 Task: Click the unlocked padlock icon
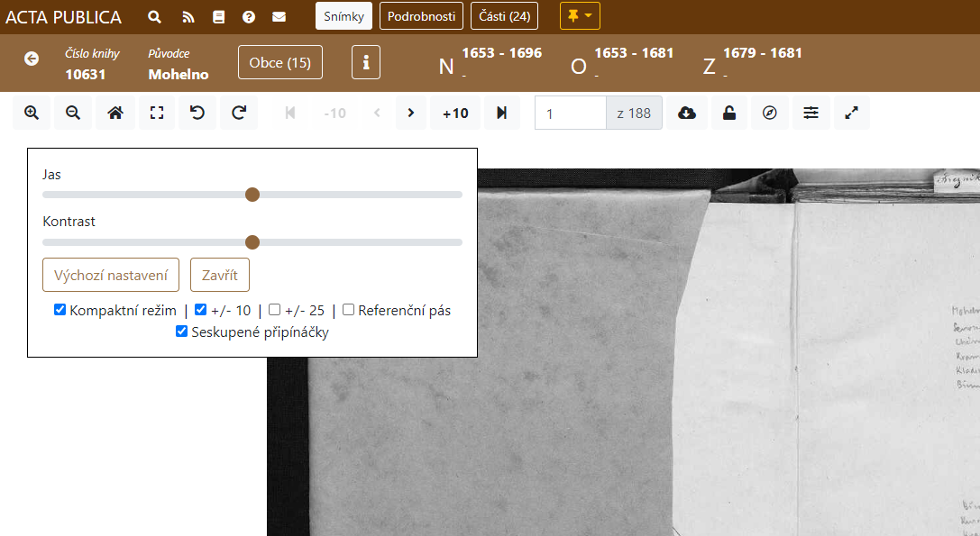click(728, 113)
